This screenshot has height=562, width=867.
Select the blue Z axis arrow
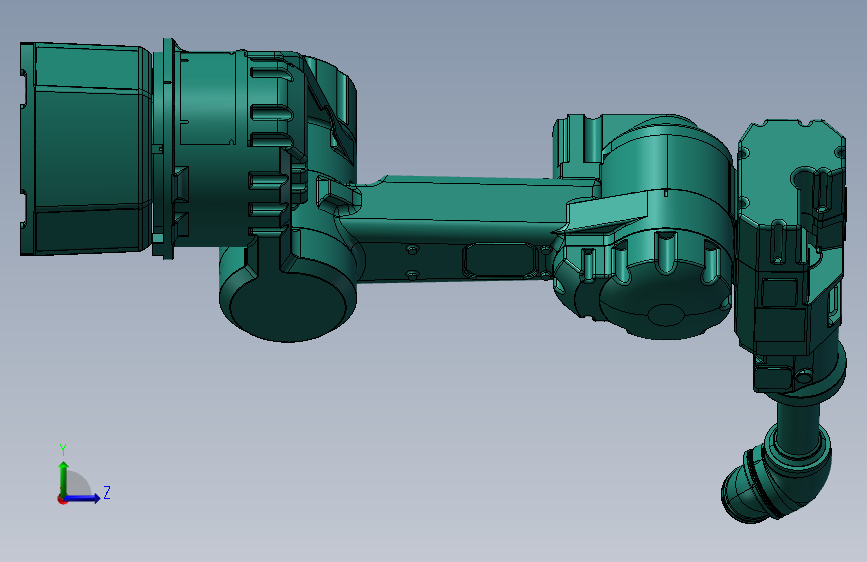pos(82,498)
